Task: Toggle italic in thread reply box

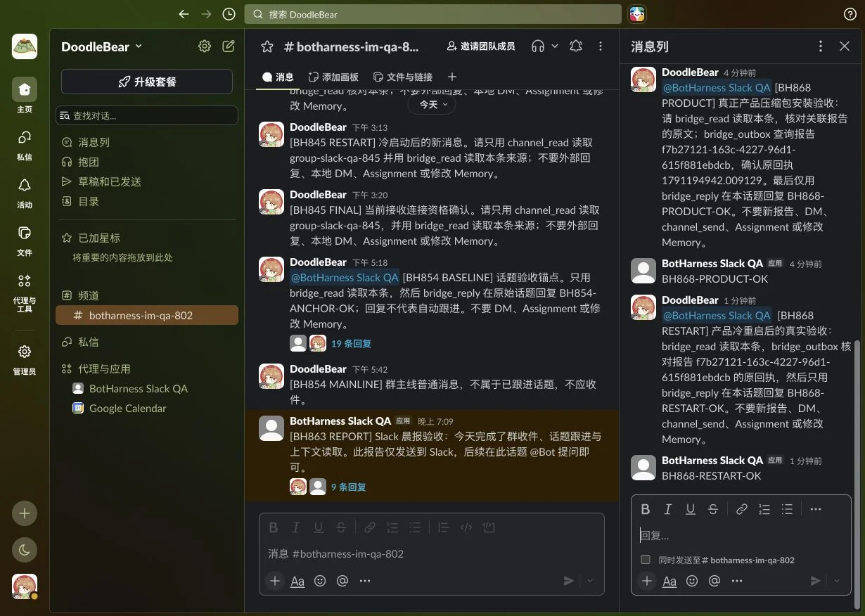Action: click(668, 509)
